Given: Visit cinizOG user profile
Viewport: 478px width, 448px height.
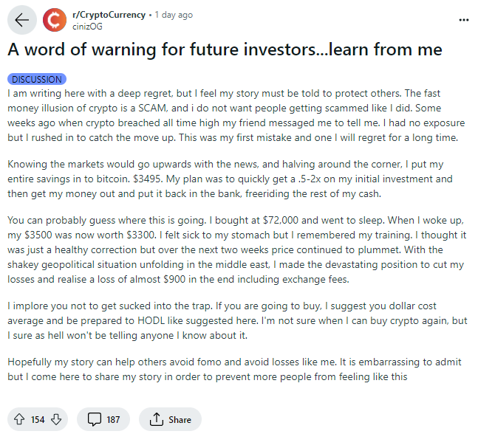Looking at the screenshot, I should pyautogui.click(x=87, y=27).
